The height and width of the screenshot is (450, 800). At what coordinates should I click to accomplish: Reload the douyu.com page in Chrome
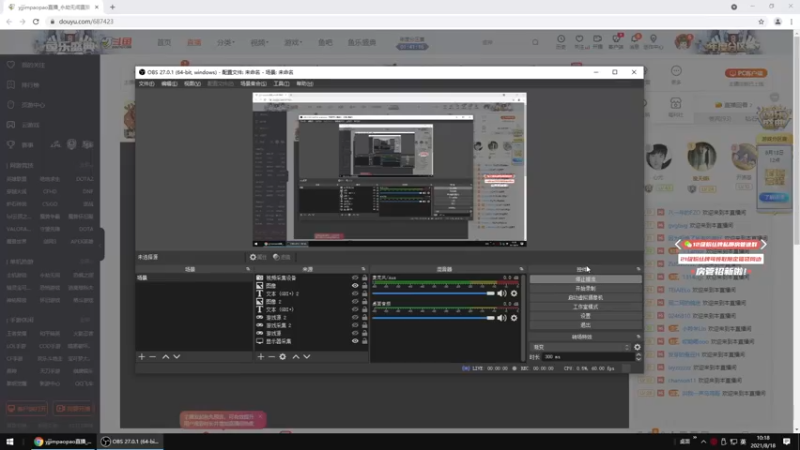point(36,21)
